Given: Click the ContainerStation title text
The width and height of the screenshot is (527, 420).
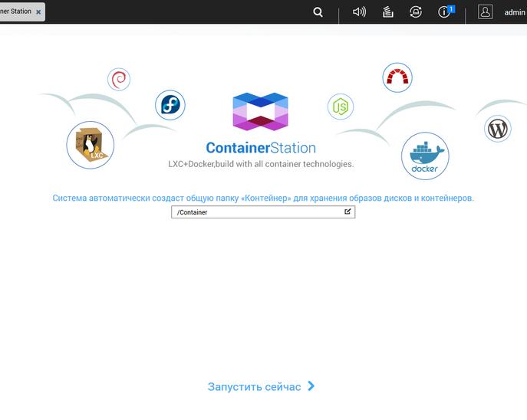Looking at the screenshot, I should (x=261, y=148).
